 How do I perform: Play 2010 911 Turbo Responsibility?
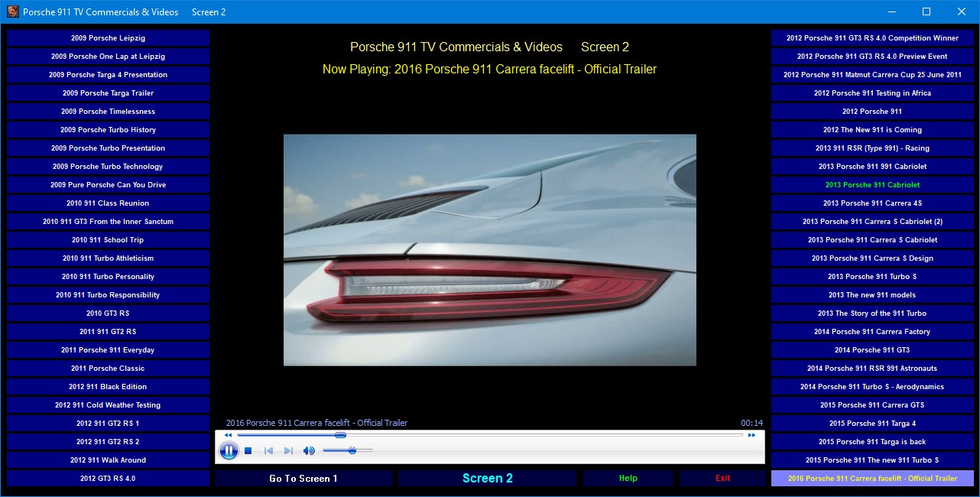pyautogui.click(x=108, y=295)
